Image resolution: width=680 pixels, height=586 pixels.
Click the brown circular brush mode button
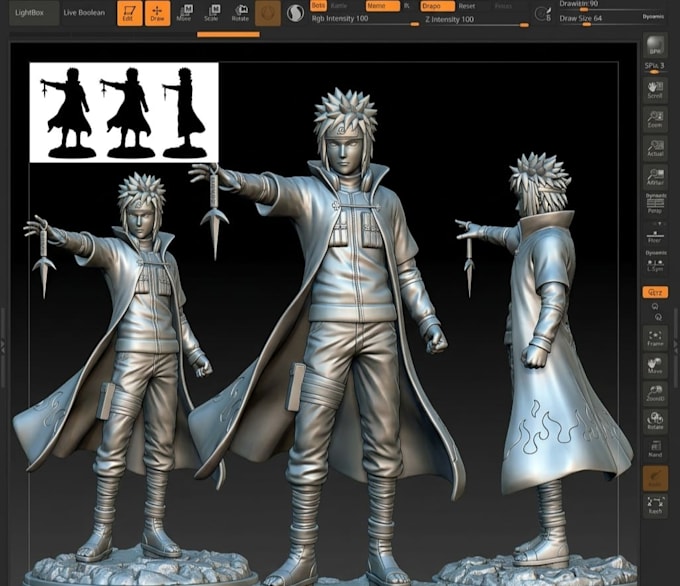pyautogui.click(x=268, y=13)
